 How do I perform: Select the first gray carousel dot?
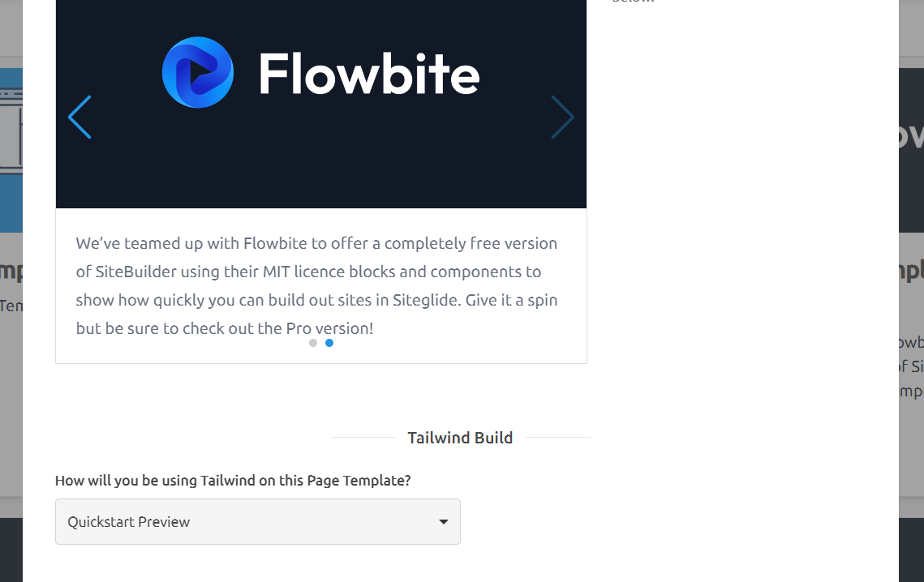point(313,343)
